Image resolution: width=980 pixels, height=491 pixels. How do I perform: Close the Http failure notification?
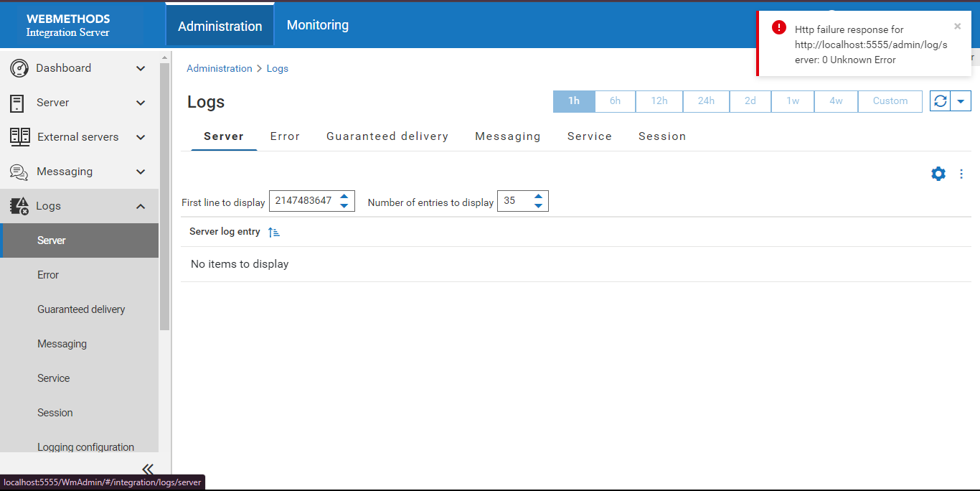pos(957,27)
